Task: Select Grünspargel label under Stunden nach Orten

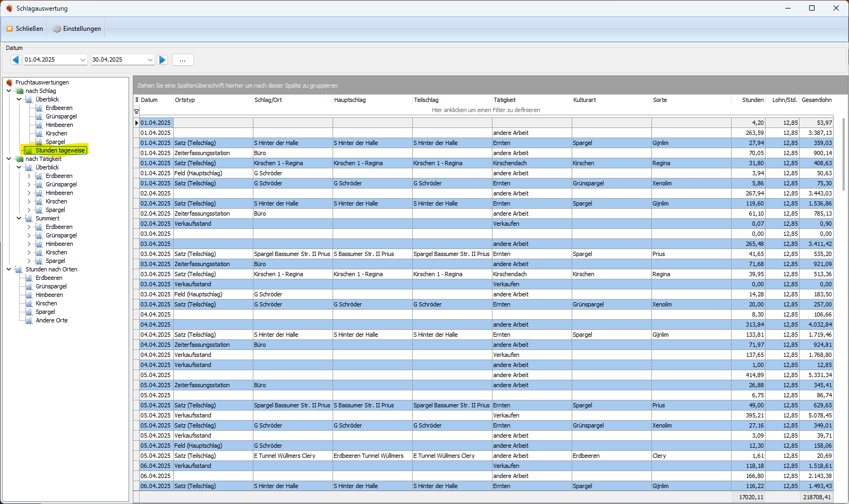Action: click(x=51, y=286)
